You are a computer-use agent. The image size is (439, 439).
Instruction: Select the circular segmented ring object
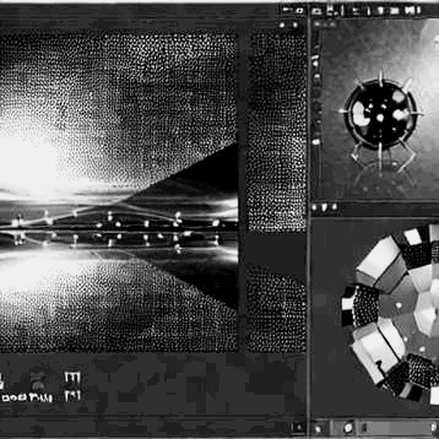(x=390, y=312)
